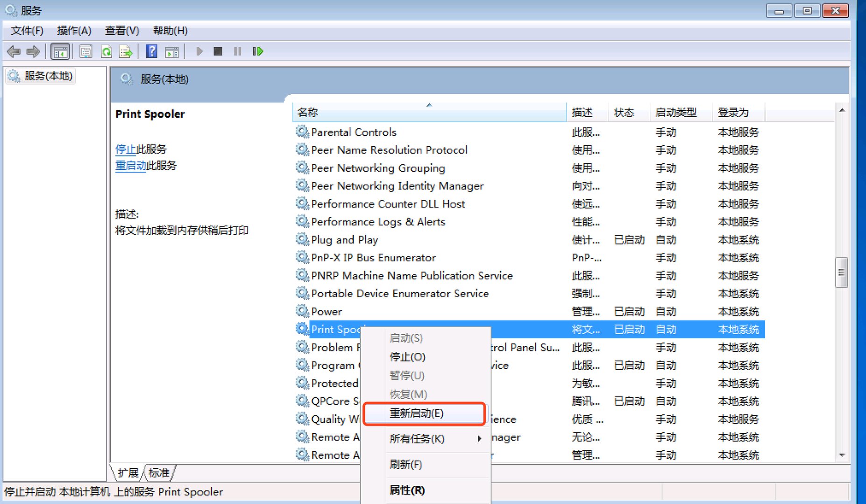Toggle the show/hide console tree icon
Viewport: 866px width, 504px height.
coord(60,51)
